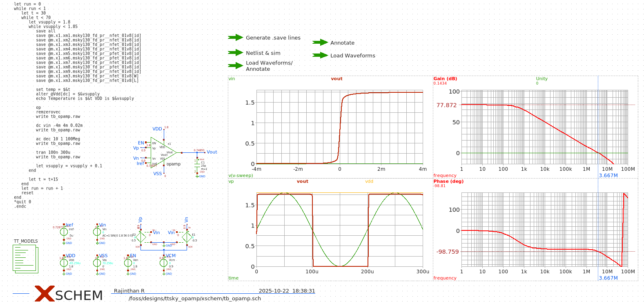The image size is (644, 306).
Task: Click the 0.74893 voltage annotation near Vout
Action: point(199,150)
